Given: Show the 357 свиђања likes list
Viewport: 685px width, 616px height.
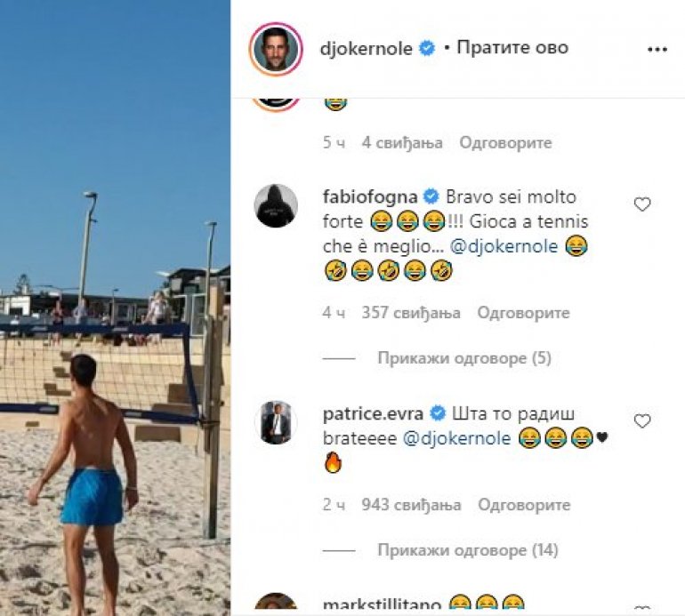Looking at the screenshot, I should click(411, 313).
